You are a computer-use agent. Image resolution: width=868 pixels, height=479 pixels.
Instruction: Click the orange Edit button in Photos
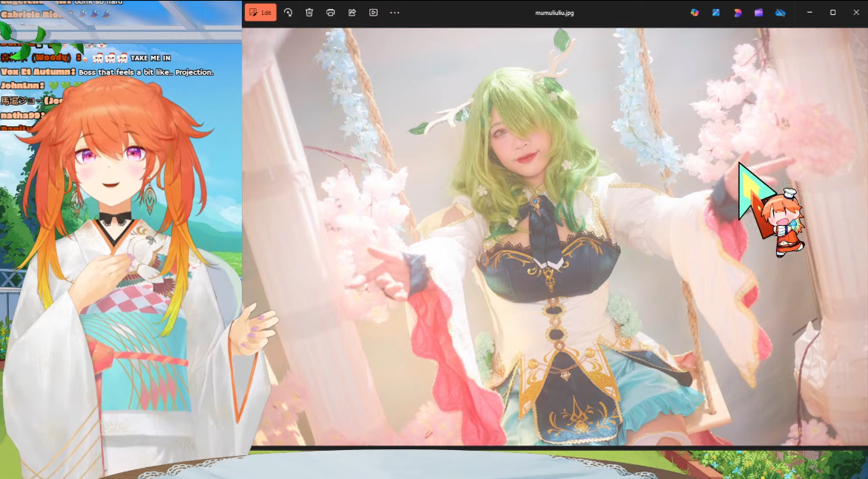tap(260, 13)
